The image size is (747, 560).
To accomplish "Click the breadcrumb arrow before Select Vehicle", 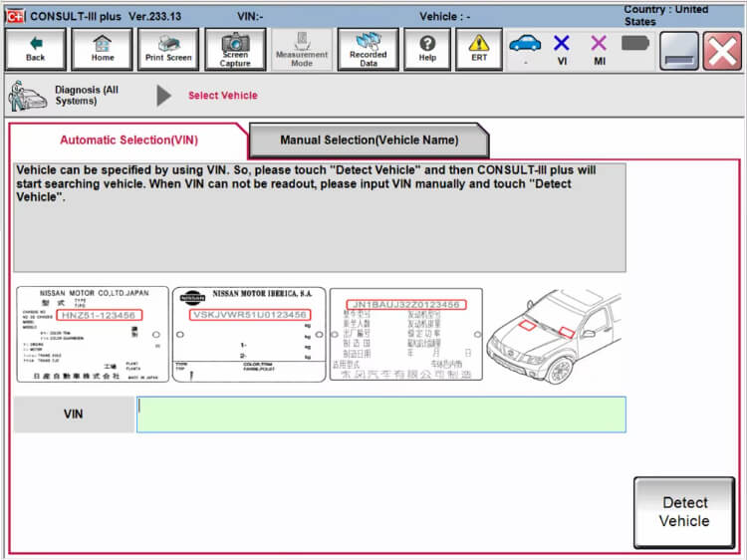I will tap(164, 96).
